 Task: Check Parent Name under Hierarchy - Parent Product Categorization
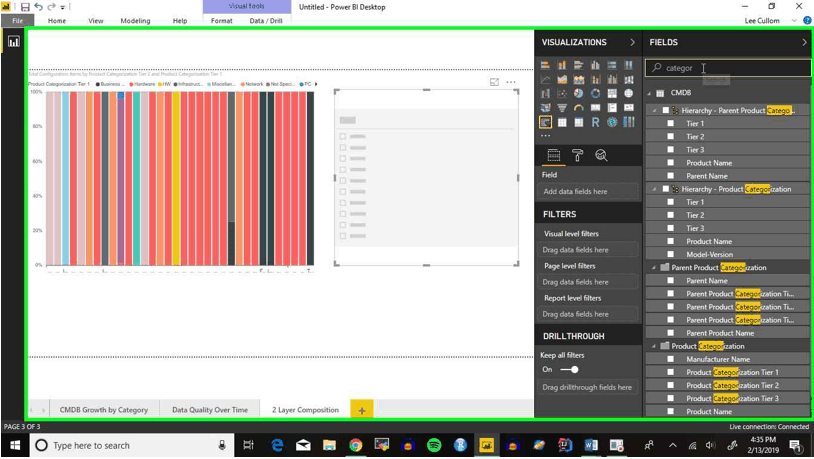coord(671,176)
